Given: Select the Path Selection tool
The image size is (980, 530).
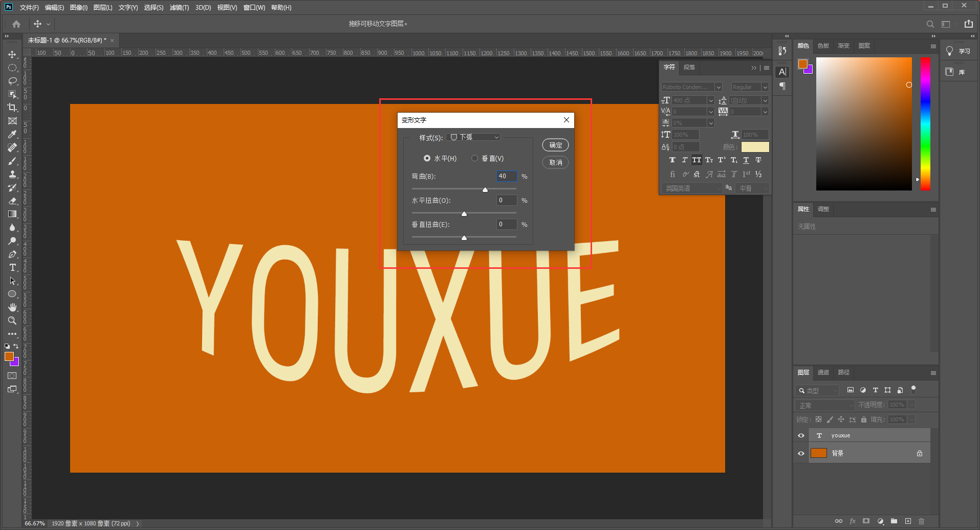Looking at the screenshot, I should 12,281.
